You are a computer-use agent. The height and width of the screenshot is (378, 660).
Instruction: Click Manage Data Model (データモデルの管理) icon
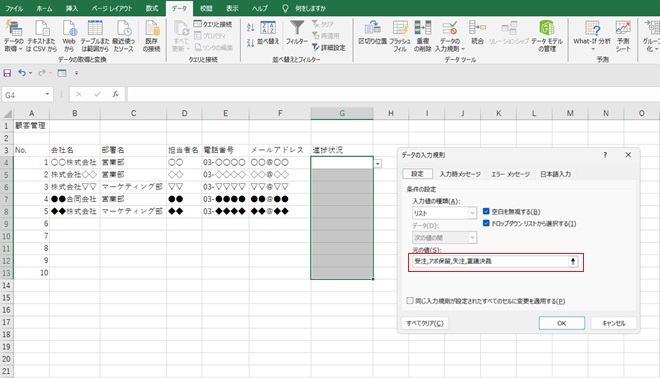547,36
